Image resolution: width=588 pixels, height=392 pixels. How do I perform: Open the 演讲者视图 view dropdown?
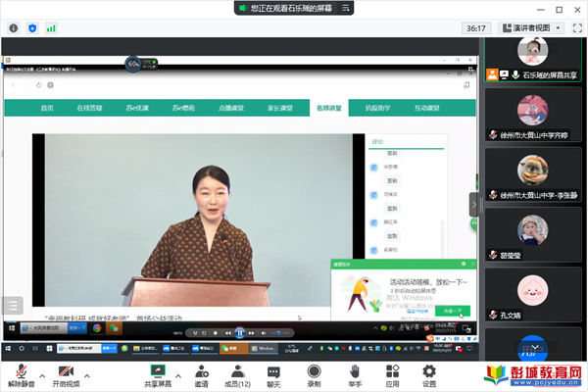[531, 28]
